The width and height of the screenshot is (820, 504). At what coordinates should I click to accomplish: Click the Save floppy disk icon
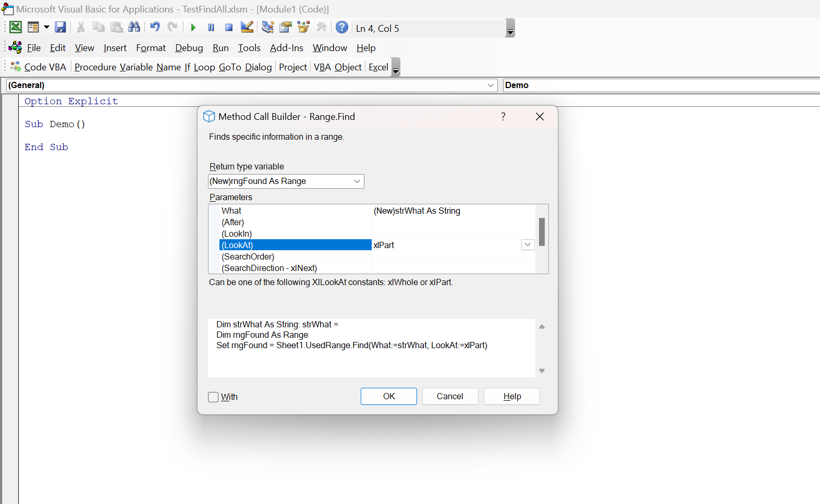pos(60,27)
